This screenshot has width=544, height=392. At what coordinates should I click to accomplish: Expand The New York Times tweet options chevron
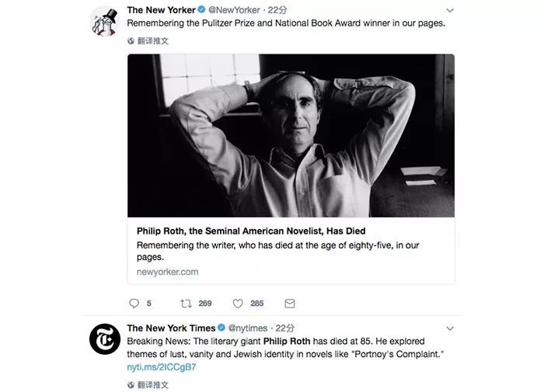coord(450,328)
